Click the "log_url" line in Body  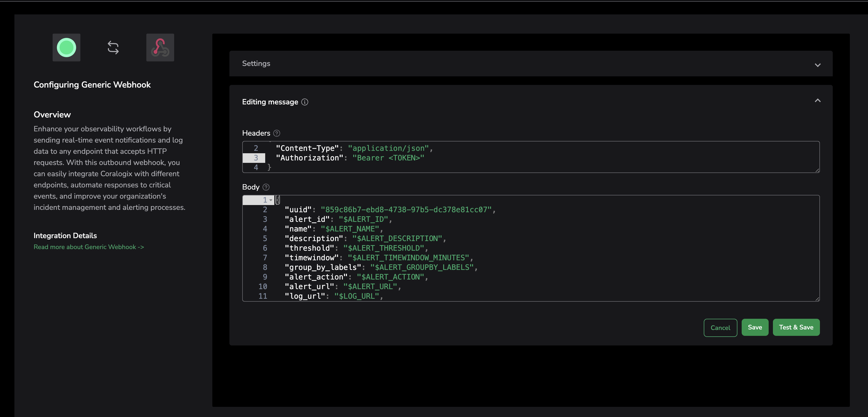(334, 296)
